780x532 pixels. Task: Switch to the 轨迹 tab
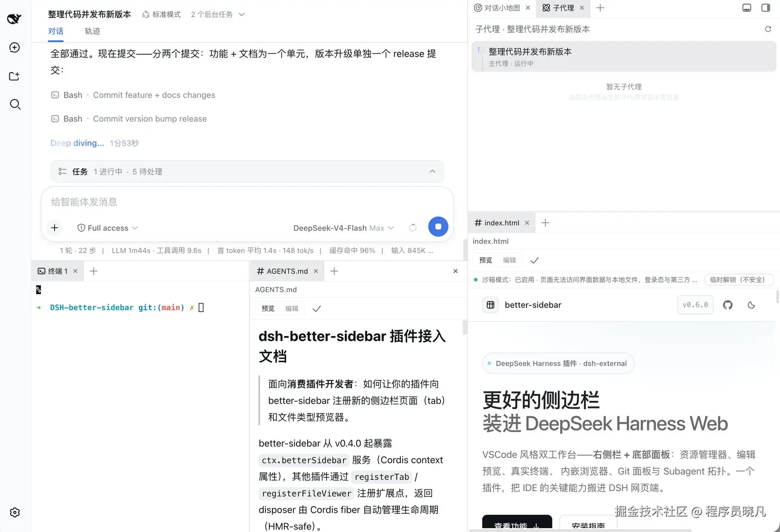pyautogui.click(x=92, y=31)
